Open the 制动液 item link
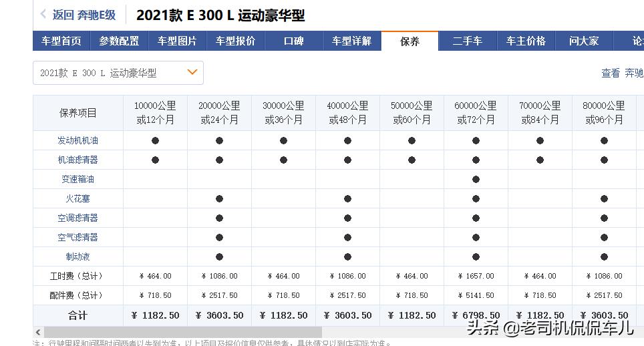Screen dimensions: 644x346 [x=77, y=256]
